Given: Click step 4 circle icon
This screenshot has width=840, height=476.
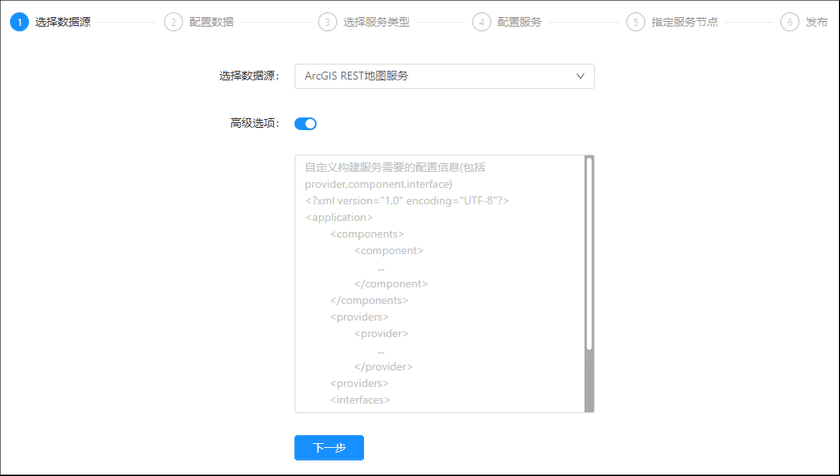Looking at the screenshot, I should point(482,22).
